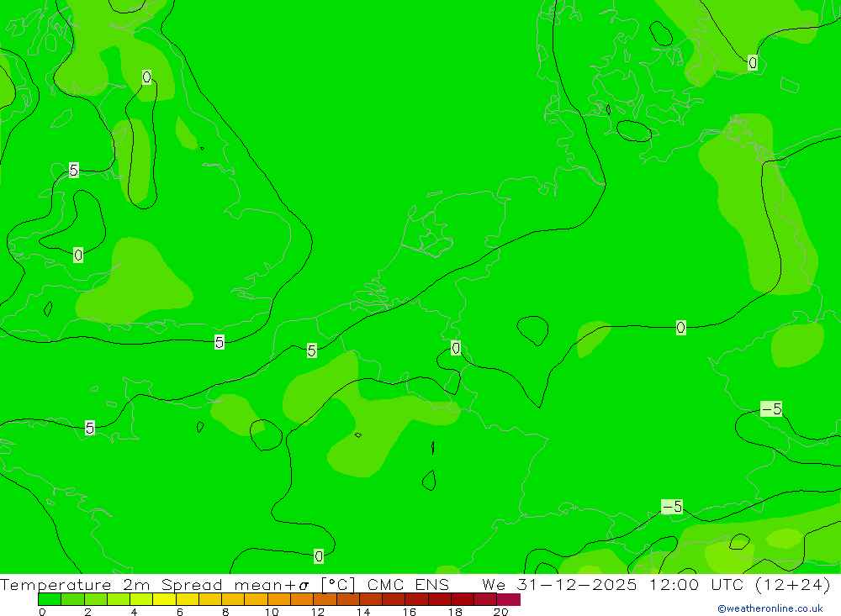The width and height of the screenshot is (841, 616).
Task: Click the 'CMC ENS' model label
Action: point(408,584)
